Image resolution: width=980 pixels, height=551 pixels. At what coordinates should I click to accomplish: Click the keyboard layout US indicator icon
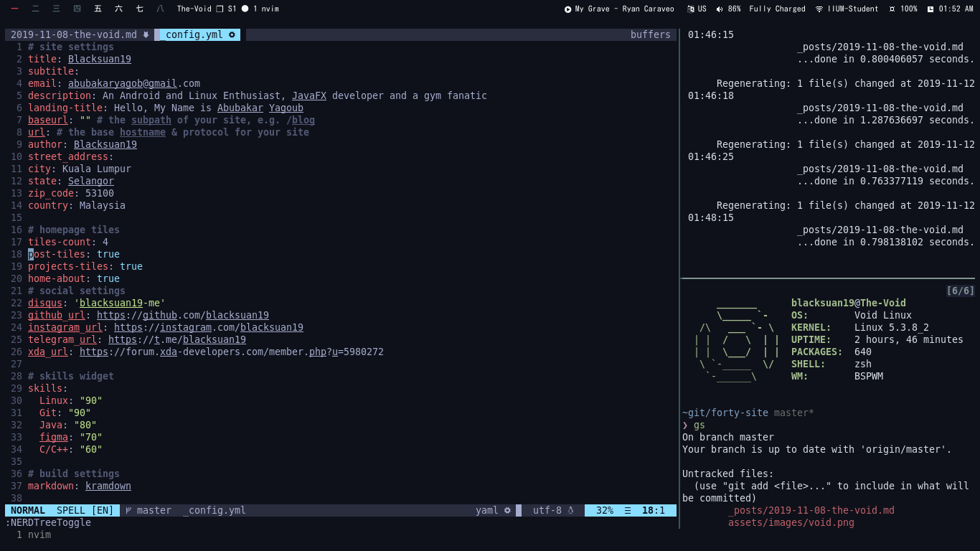[x=690, y=9]
